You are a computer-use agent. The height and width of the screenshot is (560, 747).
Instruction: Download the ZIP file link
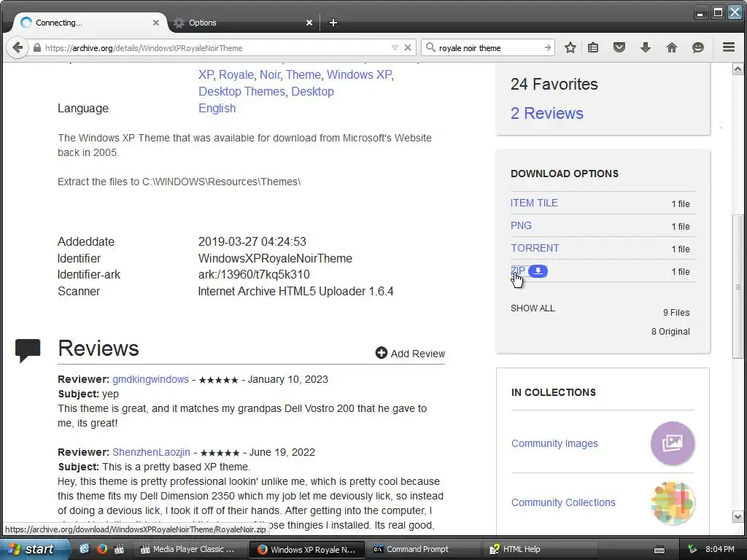point(518,271)
